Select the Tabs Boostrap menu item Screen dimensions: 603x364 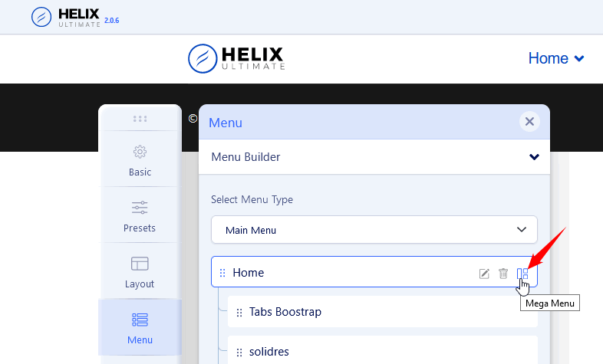[x=285, y=312]
